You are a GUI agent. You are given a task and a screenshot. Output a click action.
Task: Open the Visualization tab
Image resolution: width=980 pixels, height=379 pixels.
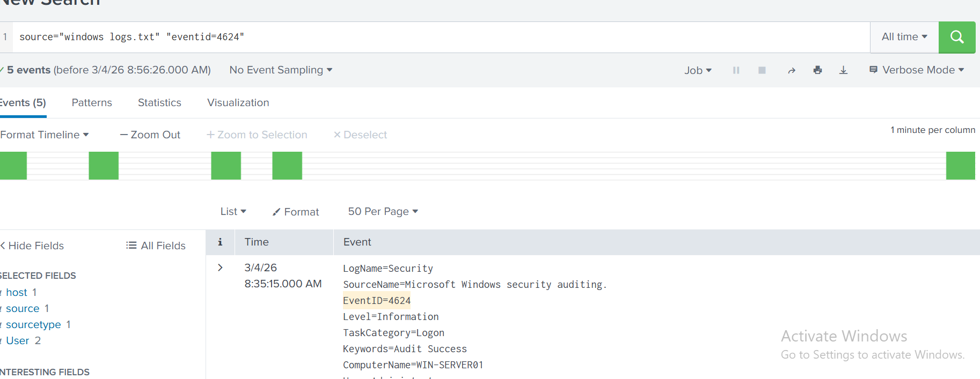238,102
